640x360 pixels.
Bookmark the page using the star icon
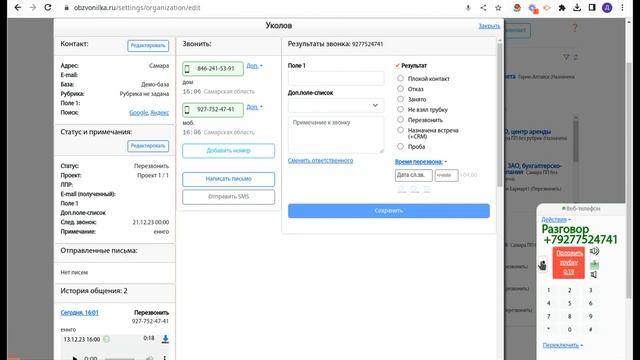pyautogui.click(x=498, y=7)
